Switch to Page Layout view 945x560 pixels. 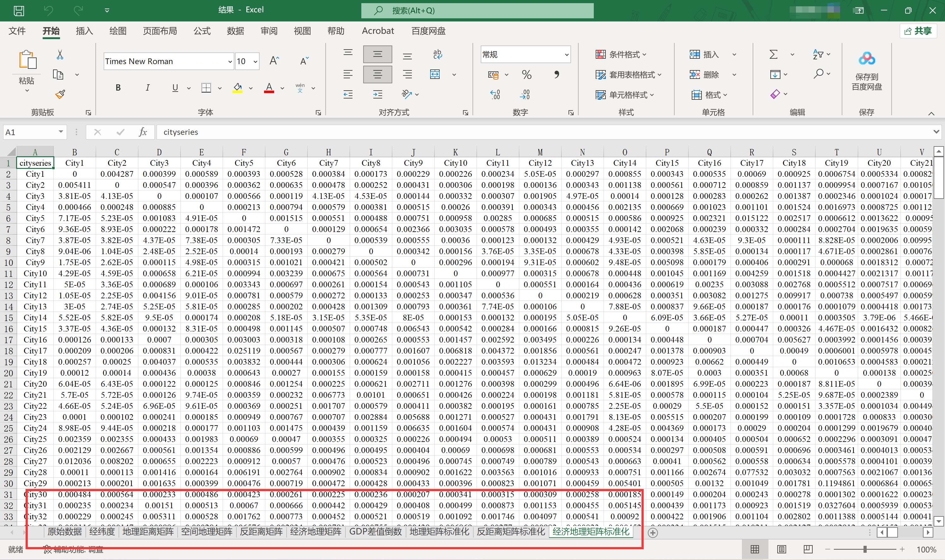(x=781, y=549)
